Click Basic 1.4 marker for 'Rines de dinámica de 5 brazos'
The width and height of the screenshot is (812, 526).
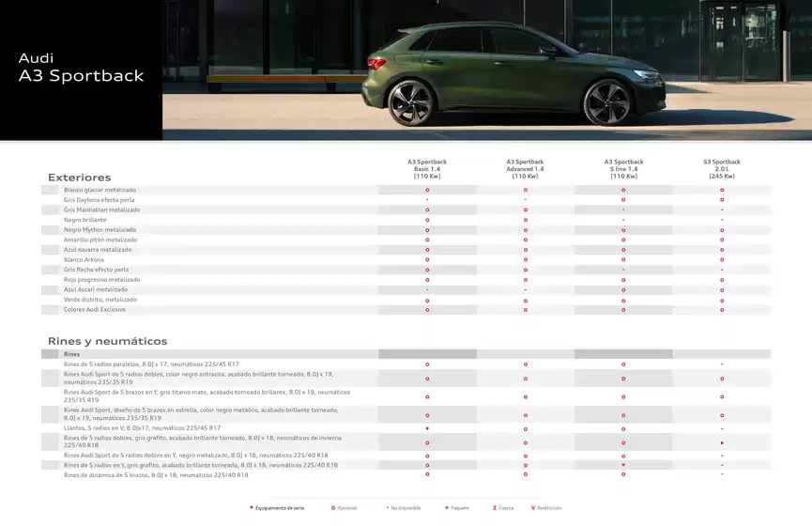pyautogui.click(x=427, y=474)
